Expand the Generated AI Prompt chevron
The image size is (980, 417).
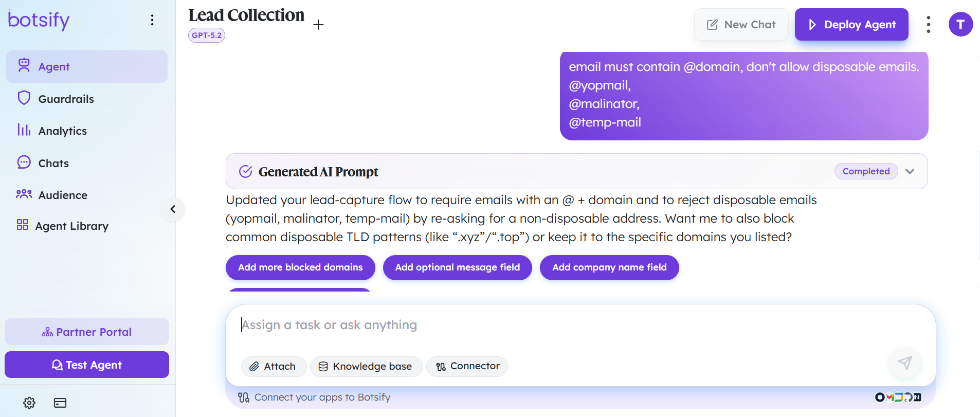910,171
